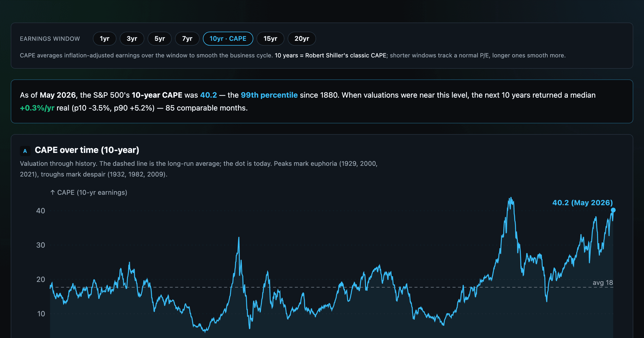Click '85 comparable months' in the summary
Screen dimensions: 644x338
click(206, 108)
